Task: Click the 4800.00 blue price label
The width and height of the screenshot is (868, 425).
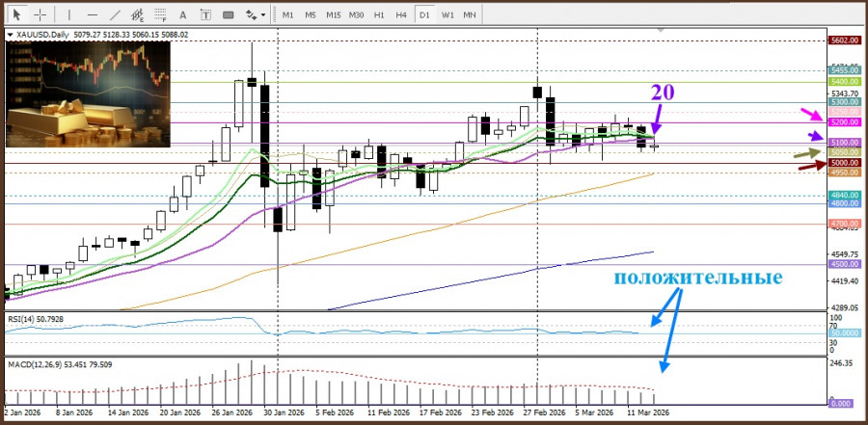Action: [x=845, y=203]
